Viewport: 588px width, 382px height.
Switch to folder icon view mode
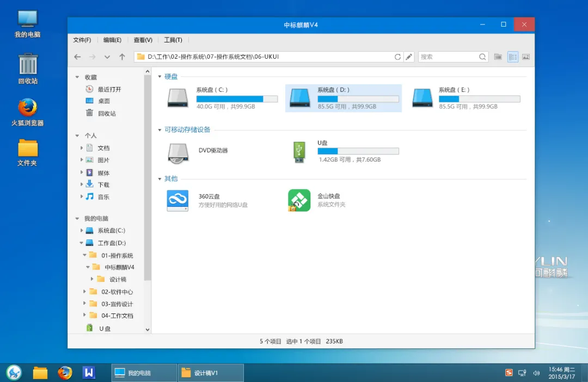[498, 57]
